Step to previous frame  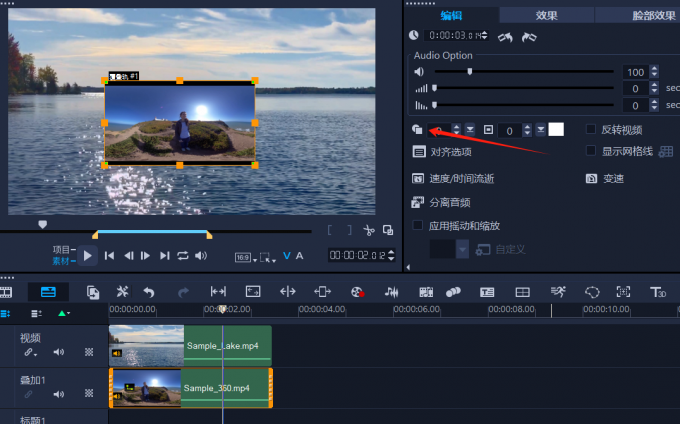click(x=128, y=256)
